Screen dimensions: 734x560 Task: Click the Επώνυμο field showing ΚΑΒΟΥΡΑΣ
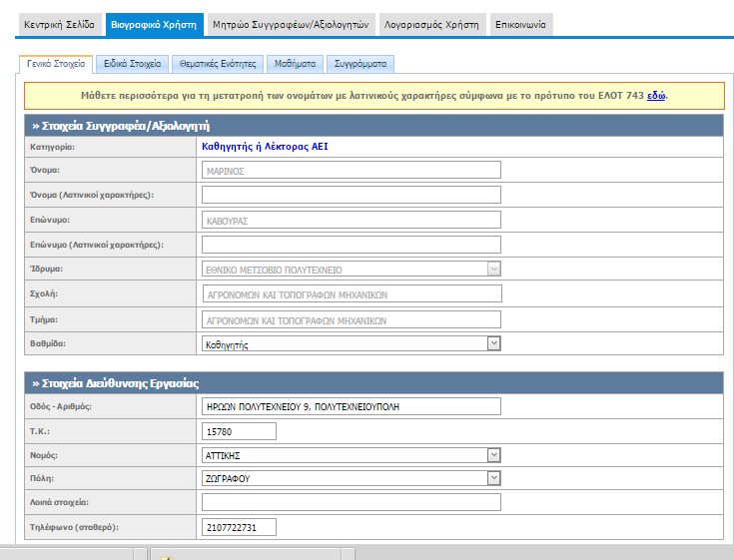click(x=352, y=220)
